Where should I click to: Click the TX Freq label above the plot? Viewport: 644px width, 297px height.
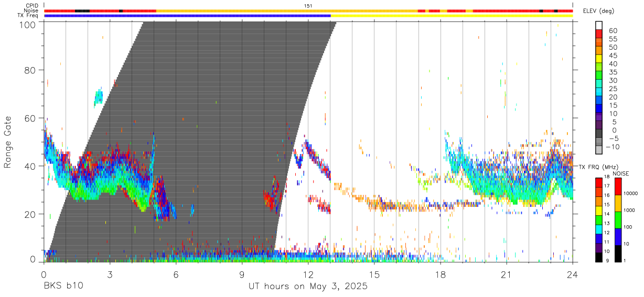27,16
